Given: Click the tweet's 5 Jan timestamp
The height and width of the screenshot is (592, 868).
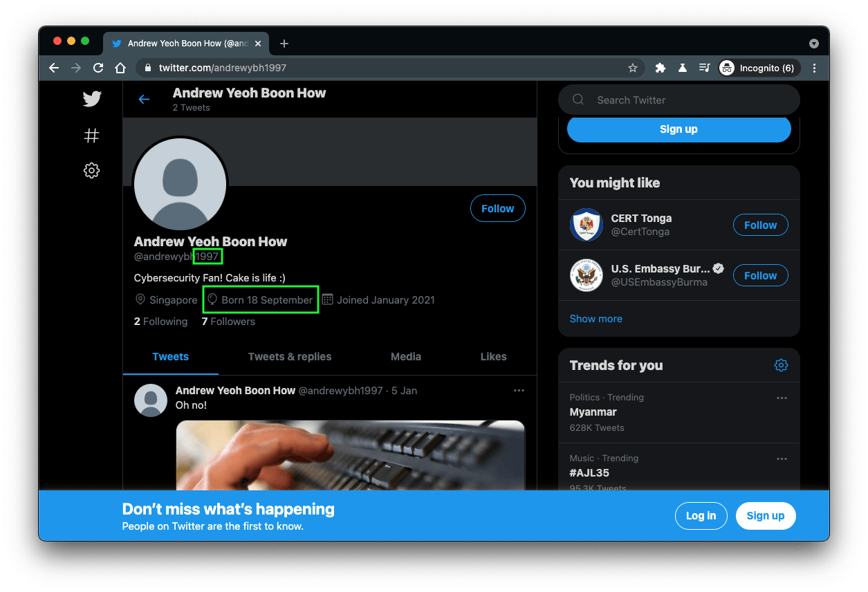Looking at the screenshot, I should coord(405,391).
